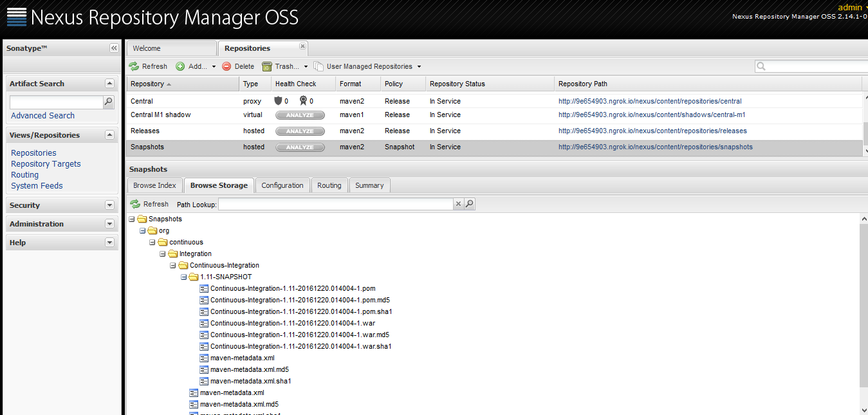Collapse the Integration folder node

click(163, 254)
